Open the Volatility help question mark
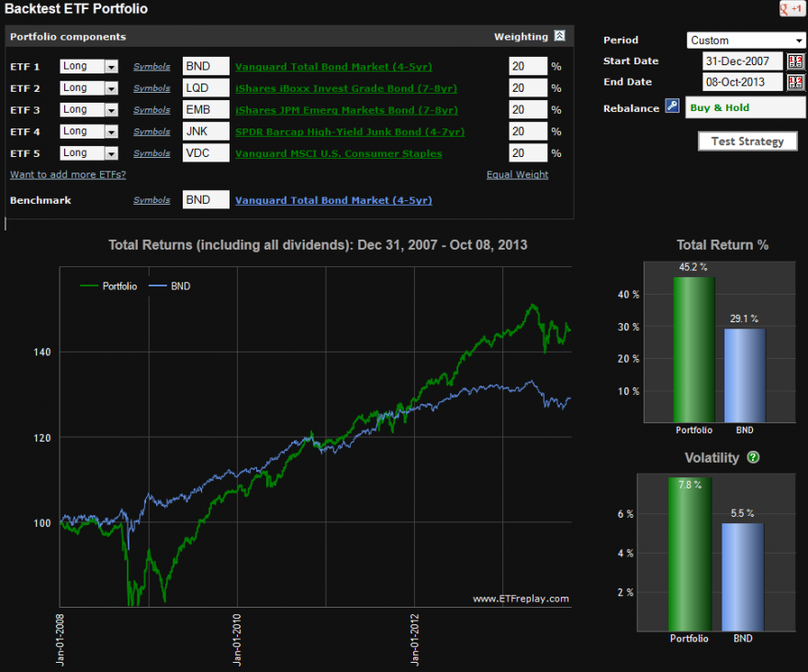This screenshot has width=808, height=672. pos(753,458)
